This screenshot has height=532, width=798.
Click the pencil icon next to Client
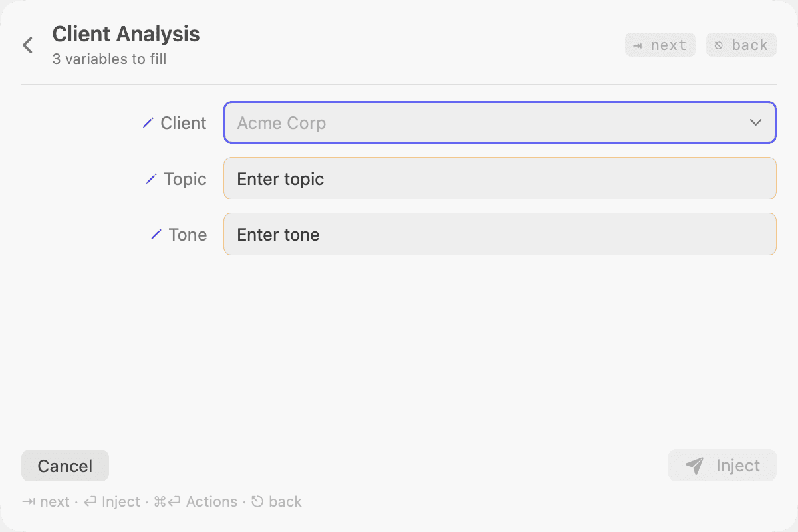click(148, 123)
